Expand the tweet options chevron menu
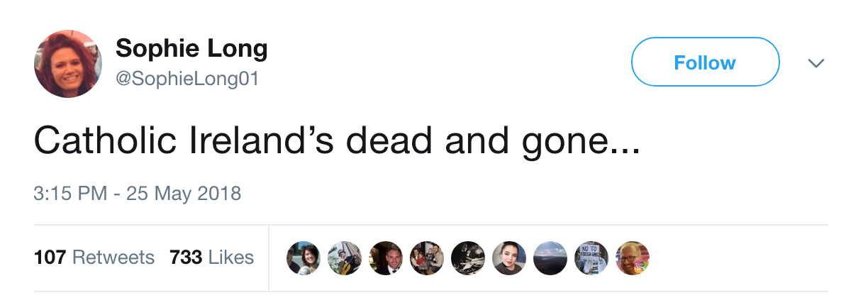 [x=816, y=63]
